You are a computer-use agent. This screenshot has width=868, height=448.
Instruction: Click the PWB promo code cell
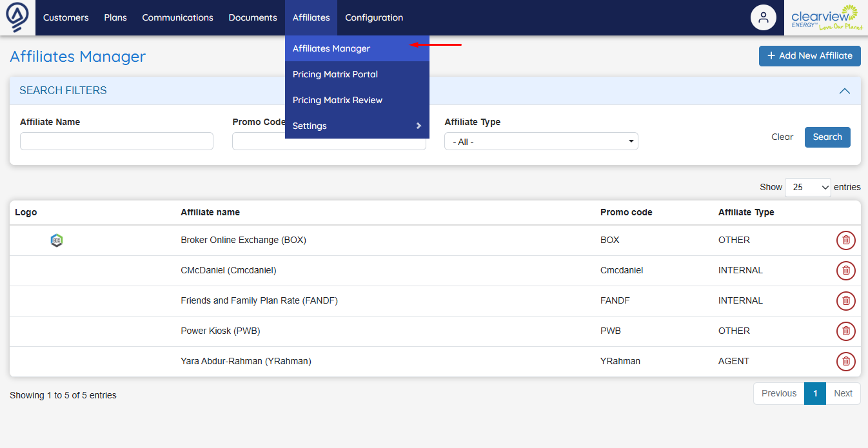coord(611,331)
